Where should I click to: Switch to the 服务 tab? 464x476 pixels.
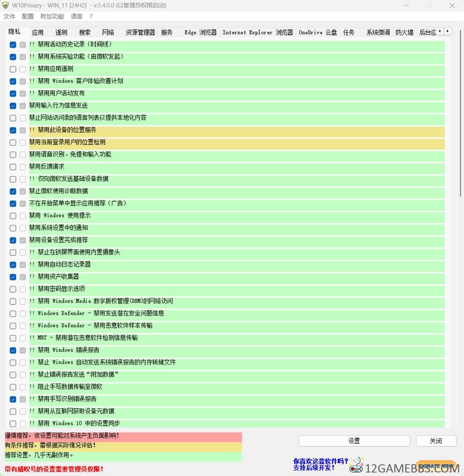[x=167, y=32]
